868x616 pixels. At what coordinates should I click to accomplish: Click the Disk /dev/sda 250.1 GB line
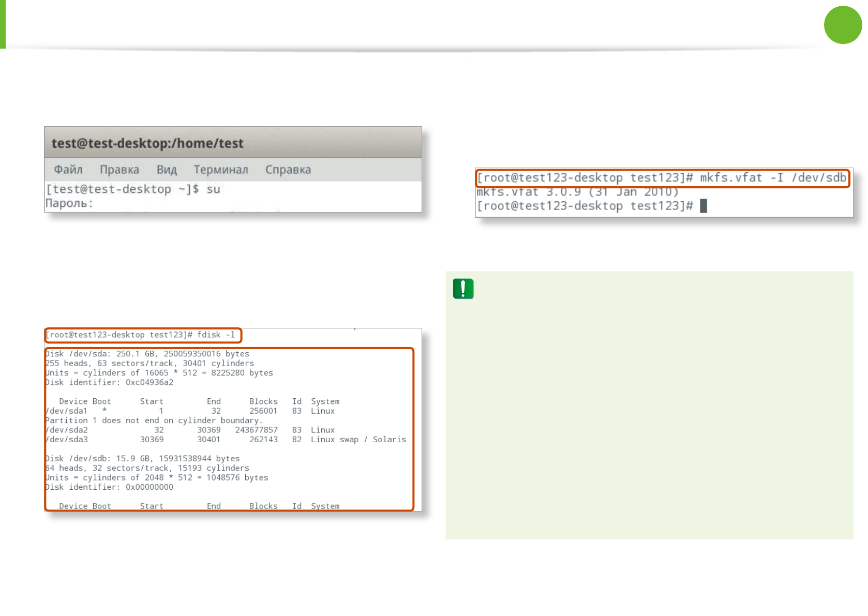[147, 354]
